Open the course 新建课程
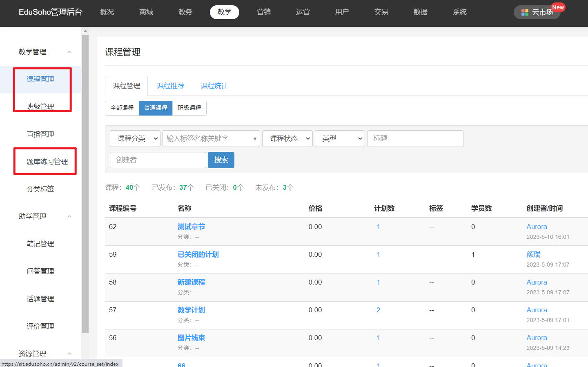The height and width of the screenshot is (367, 588). 191,282
